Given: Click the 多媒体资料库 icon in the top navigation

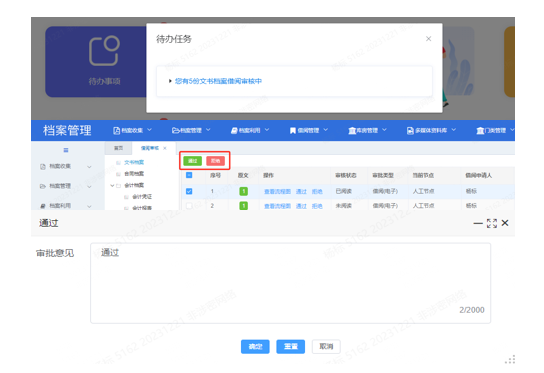Looking at the screenshot, I should click(x=410, y=130).
